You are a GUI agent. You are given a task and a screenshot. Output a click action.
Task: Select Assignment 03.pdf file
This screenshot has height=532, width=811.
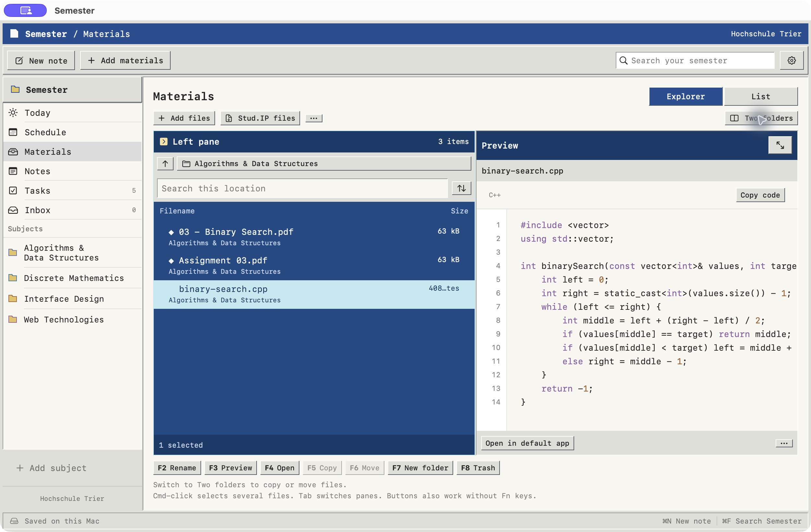(x=314, y=265)
